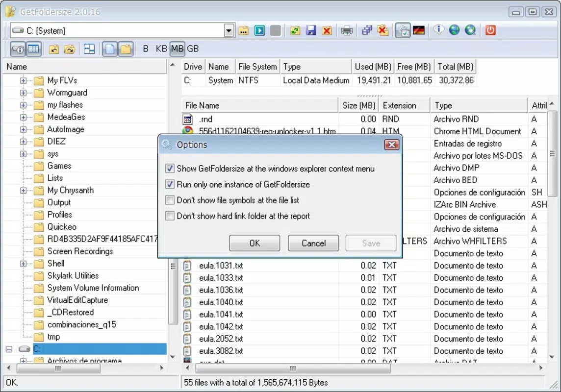
Task: Uncheck Show GetFoldersize at explorer context menu
Action: coord(170,169)
